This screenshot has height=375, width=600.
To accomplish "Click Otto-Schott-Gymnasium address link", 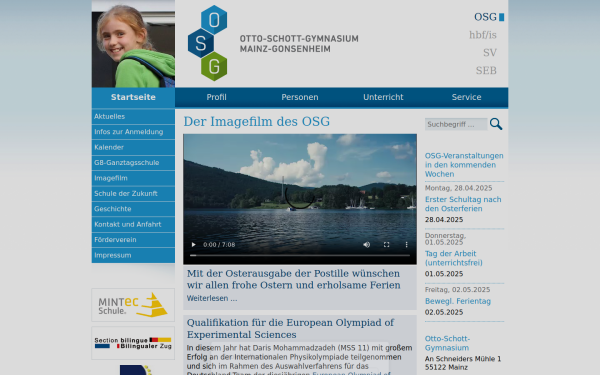I will click(447, 343).
